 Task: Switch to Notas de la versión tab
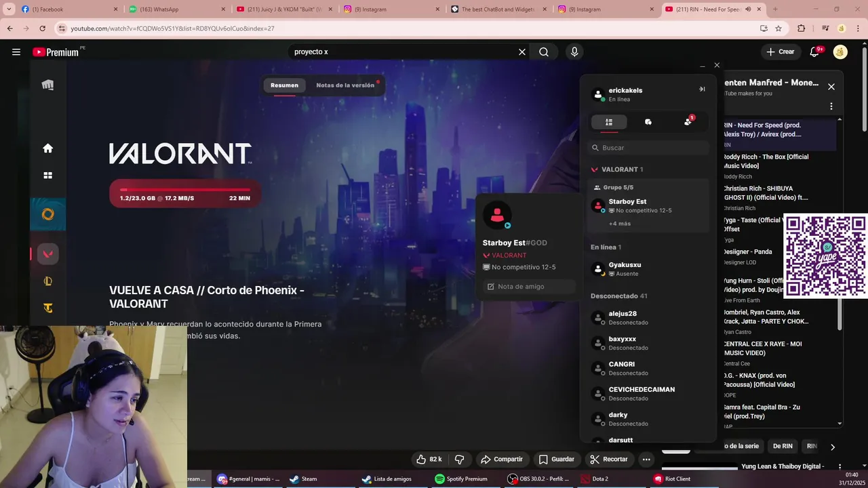click(345, 85)
